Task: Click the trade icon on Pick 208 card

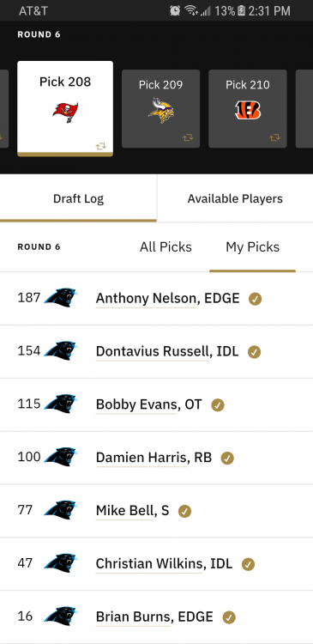Action: pos(101,146)
